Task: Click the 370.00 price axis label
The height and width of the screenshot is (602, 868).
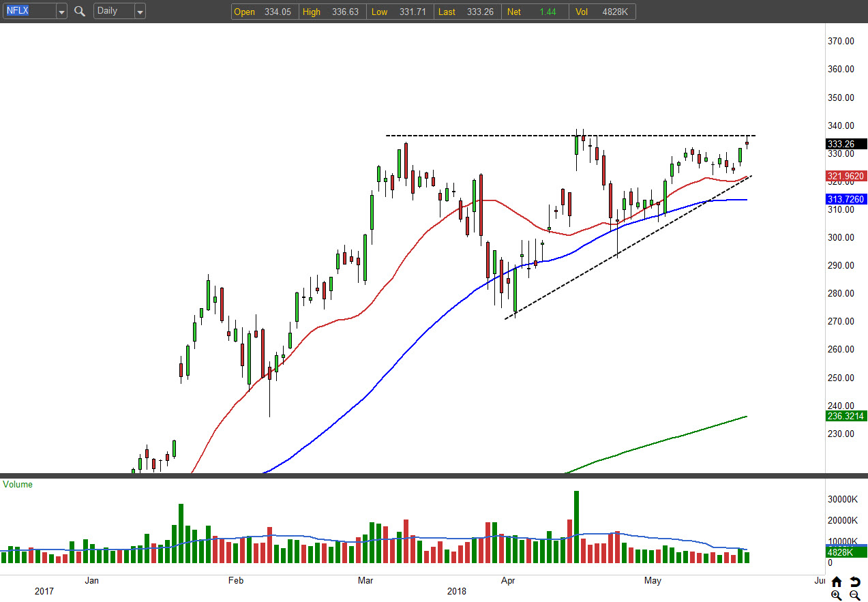Action: click(x=841, y=41)
